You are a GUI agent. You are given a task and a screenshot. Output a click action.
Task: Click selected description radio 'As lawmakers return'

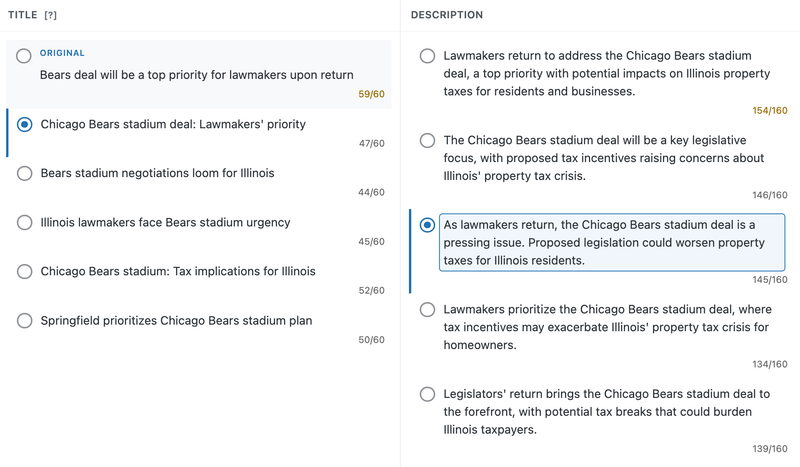[x=428, y=225]
